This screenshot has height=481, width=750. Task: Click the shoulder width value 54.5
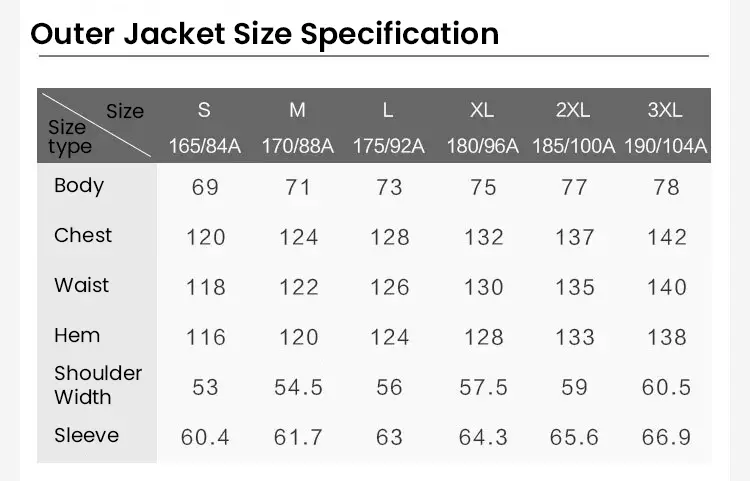(x=298, y=387)
